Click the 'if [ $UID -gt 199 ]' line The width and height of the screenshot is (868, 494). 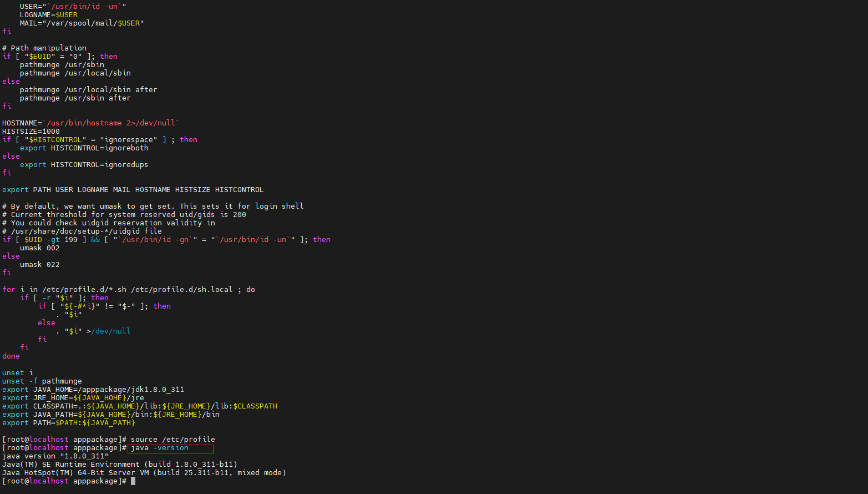tap(166, 240)
